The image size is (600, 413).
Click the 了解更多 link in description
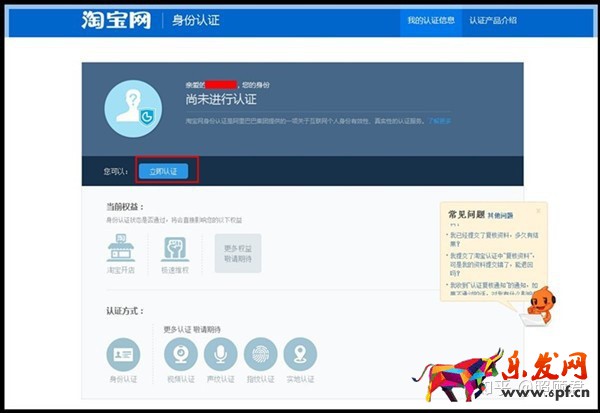point(439,121)
